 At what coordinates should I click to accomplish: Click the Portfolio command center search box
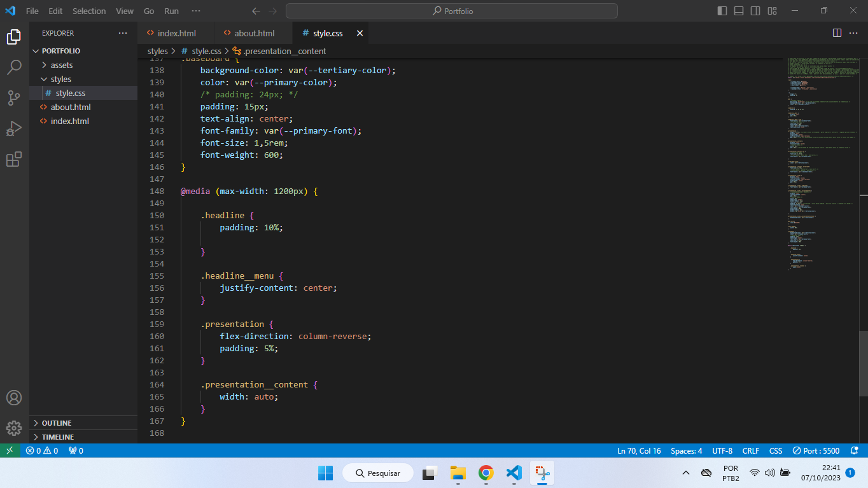(452, 11)
